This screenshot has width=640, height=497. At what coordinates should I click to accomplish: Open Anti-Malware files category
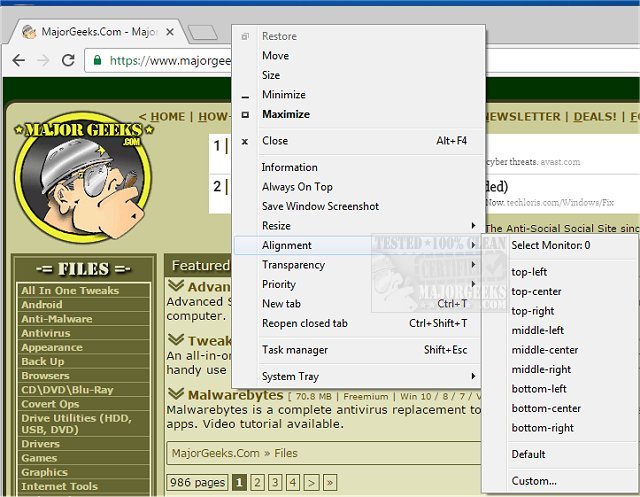point(83,319)
